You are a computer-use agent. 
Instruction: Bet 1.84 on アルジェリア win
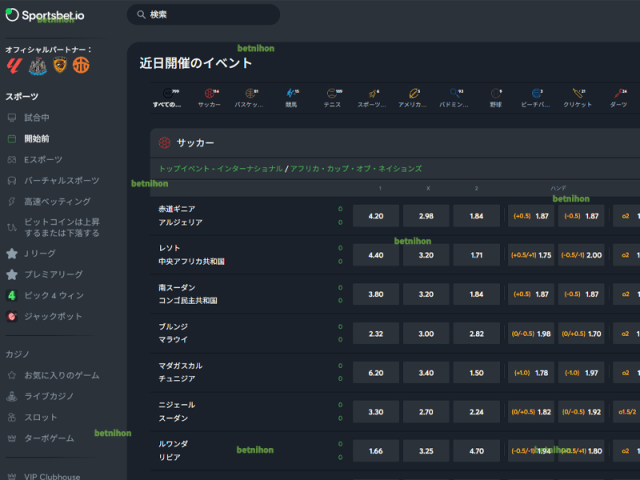click(x=476, y=216)
